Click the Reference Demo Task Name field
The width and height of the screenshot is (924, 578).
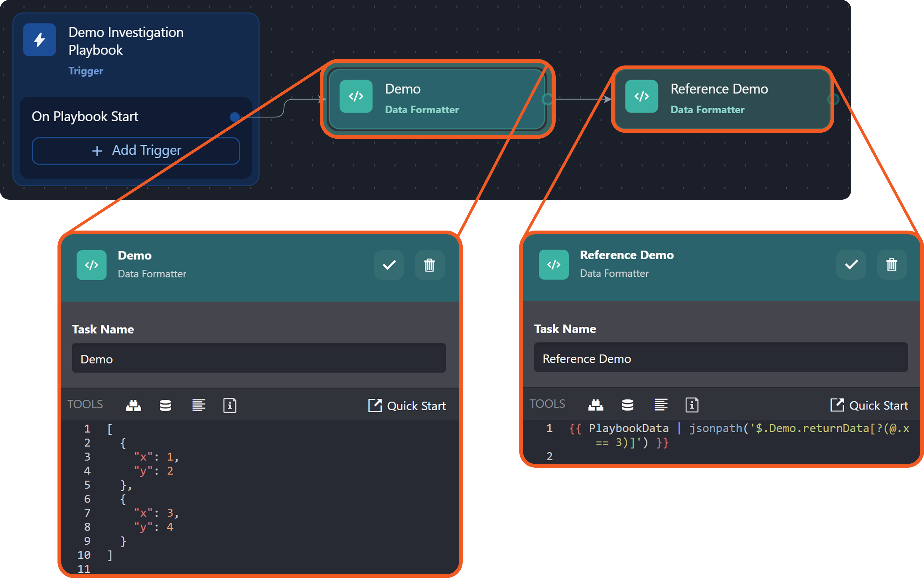pos(721,358)
